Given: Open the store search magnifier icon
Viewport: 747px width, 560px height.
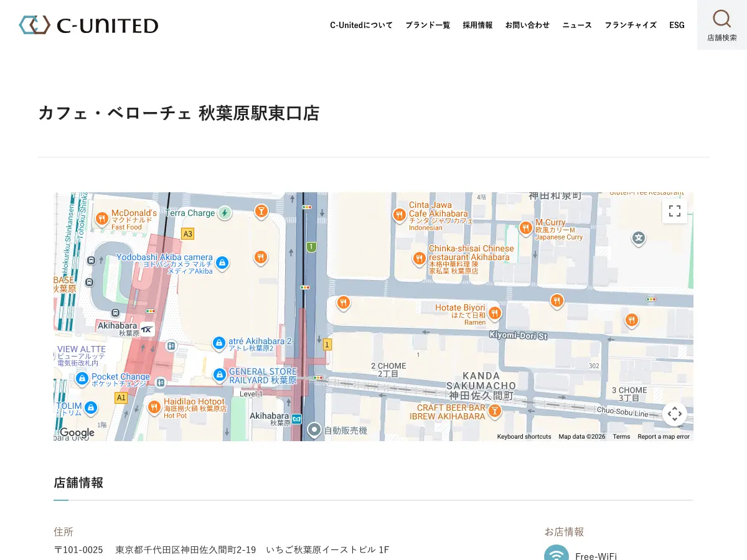Looking at the screenshot, I should (x=721, y=19).
